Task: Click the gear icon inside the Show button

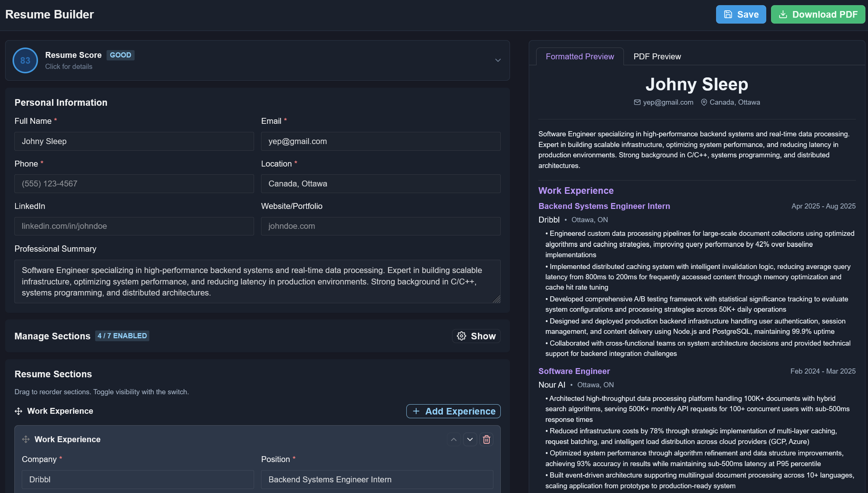Action: (462, 336)
